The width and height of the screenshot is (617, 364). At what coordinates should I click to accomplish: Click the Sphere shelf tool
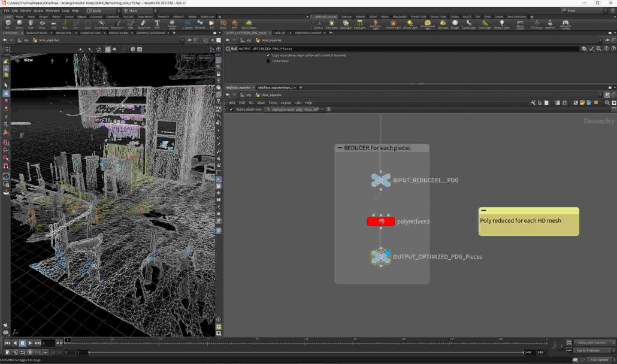19,24
